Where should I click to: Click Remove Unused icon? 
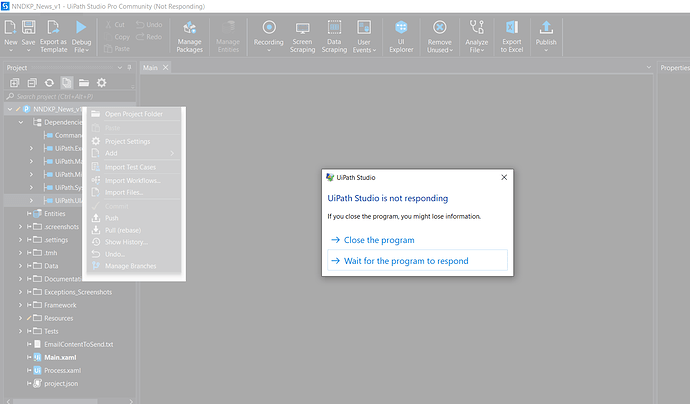click(440, 27)
